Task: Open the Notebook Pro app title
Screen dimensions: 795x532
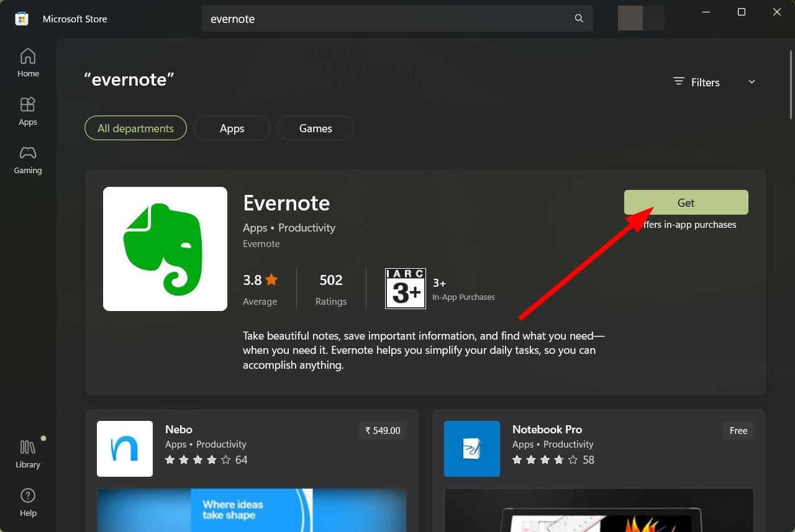Action: 547,430
